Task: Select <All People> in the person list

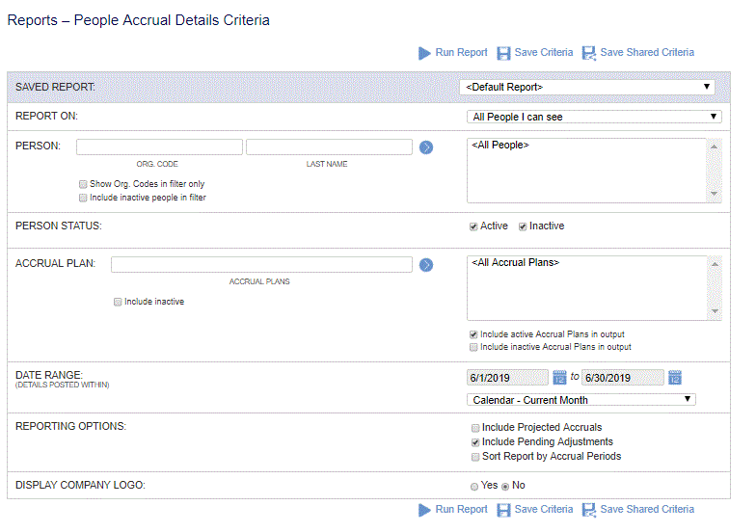Action: (x=500, y=145)
